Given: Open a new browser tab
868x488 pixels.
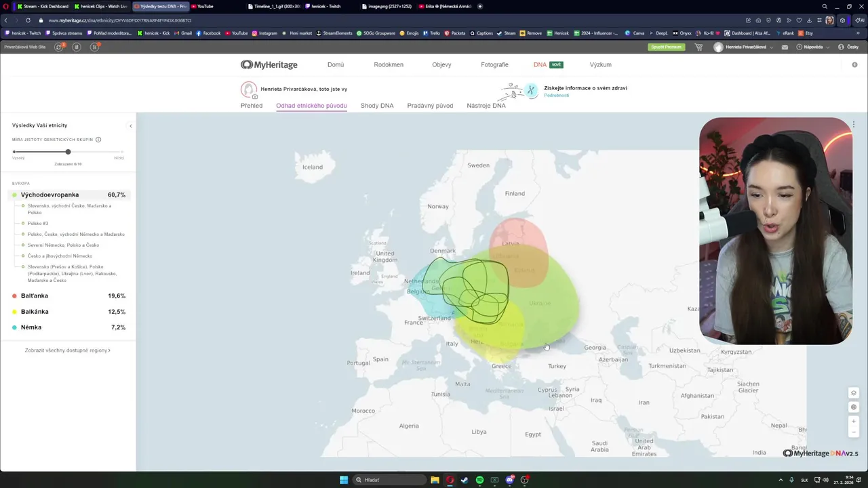Looking at the screenshot, I should point(480,6).
